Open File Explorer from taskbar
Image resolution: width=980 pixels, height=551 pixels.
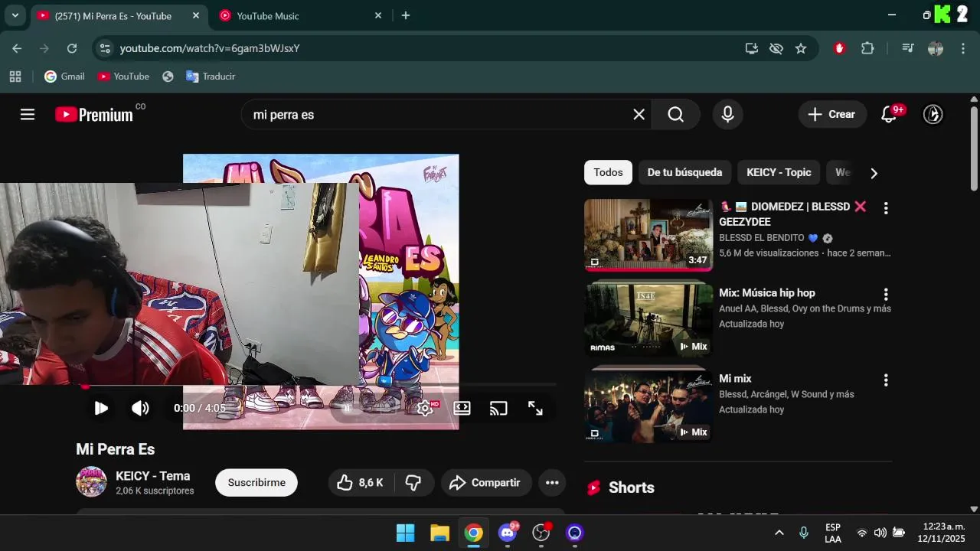439,533
